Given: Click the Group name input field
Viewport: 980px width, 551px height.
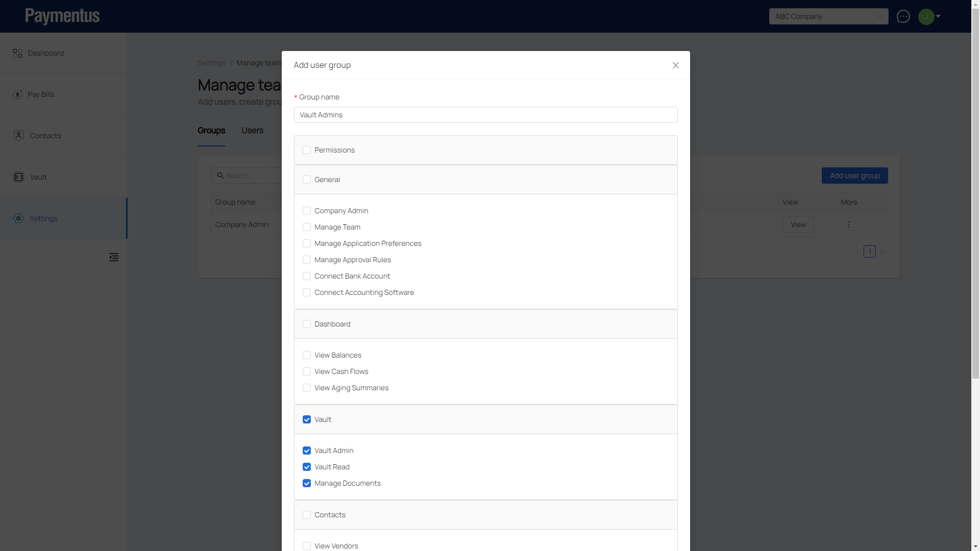Looking at the screenshot, I should click(x=485, y=115).
